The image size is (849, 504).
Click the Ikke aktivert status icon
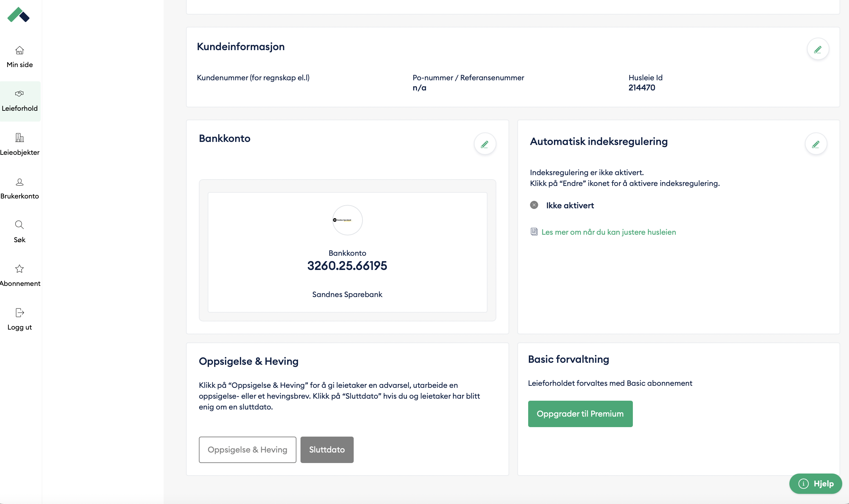pyautogui.click(x=534, y=205)
